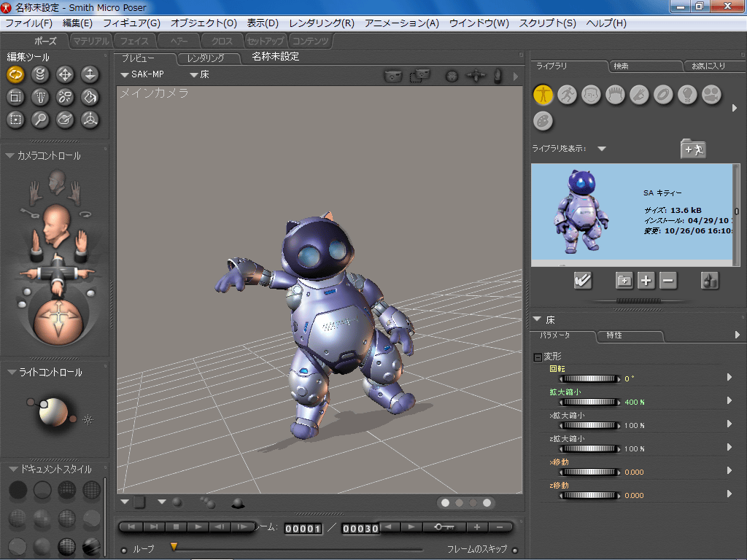747x560 pixels.
Task: Click the sun-shaped light properties icon
Action: pyautogui.click(x=88, y=419)
